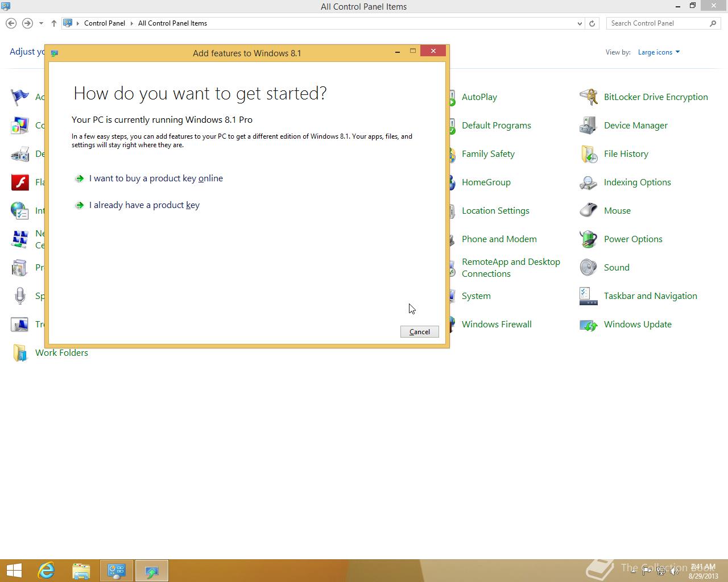The width and height of the screenshot is (728, 582).
Task: Click the green arrow beside buy online
Action: 80,178
